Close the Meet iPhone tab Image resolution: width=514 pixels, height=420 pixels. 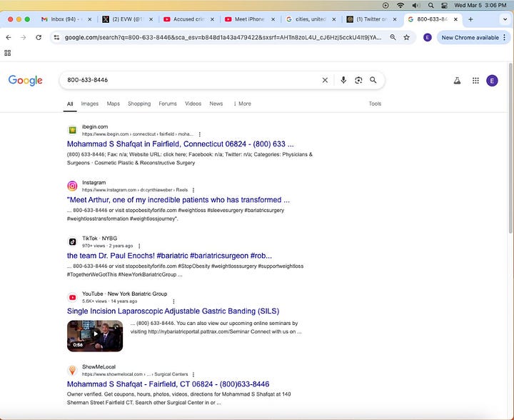point(273,19)
